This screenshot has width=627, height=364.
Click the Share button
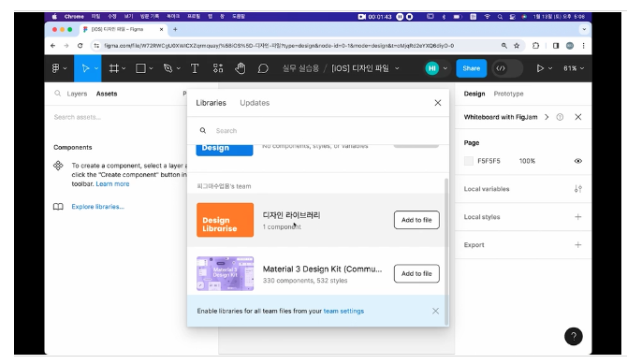471,68
